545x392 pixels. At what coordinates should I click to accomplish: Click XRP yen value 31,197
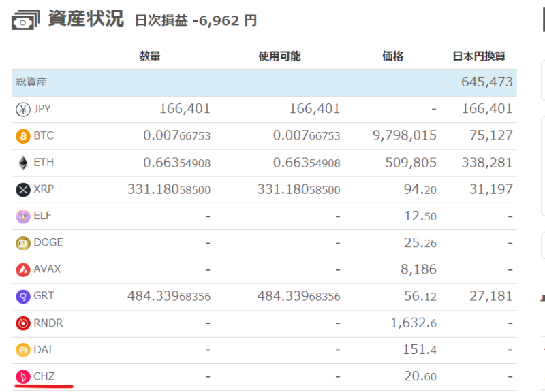tap(490, 189)
